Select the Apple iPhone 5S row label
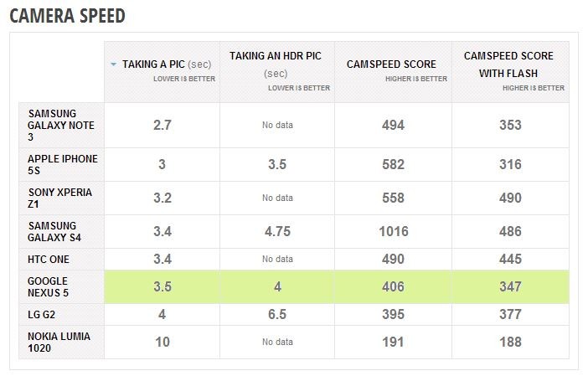 click(61, 165)
